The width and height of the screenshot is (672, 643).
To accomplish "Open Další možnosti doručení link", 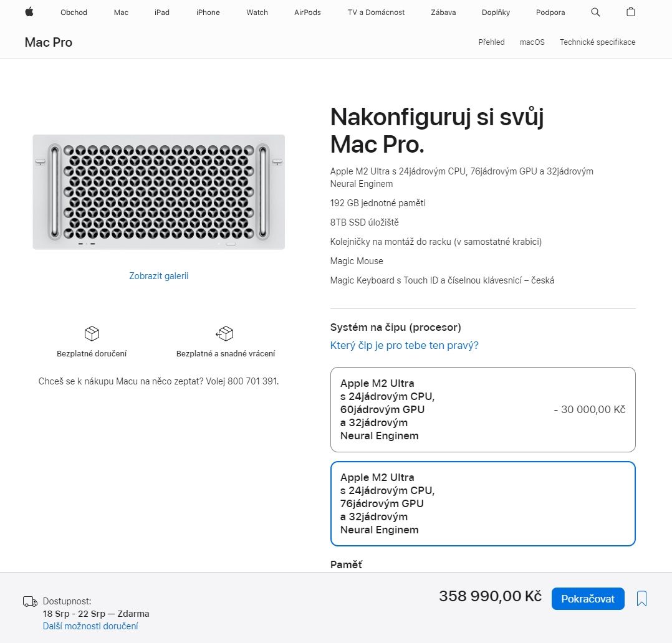I will coord(90,626).
